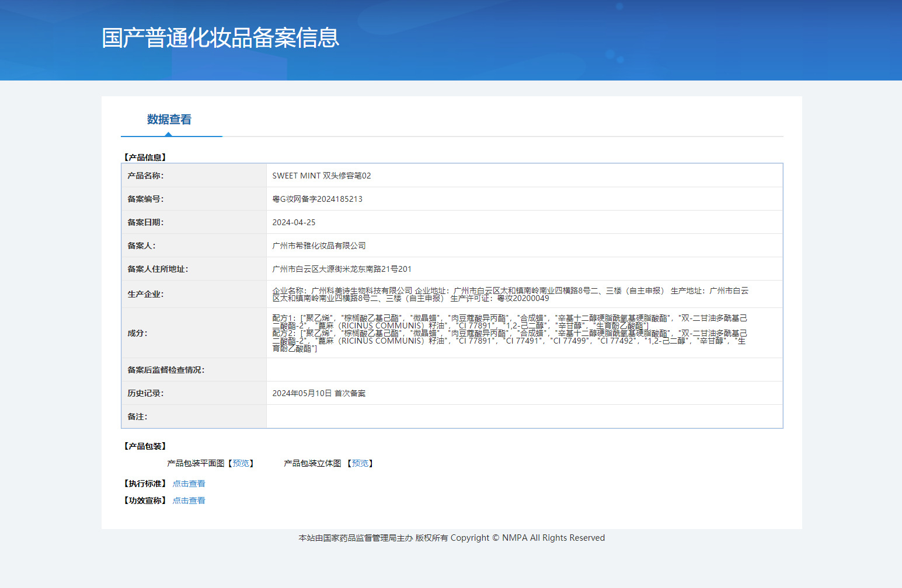This screenshot has width=902, height=588.
Task: Click the 历史记录 row label
Action: (145, 393)
